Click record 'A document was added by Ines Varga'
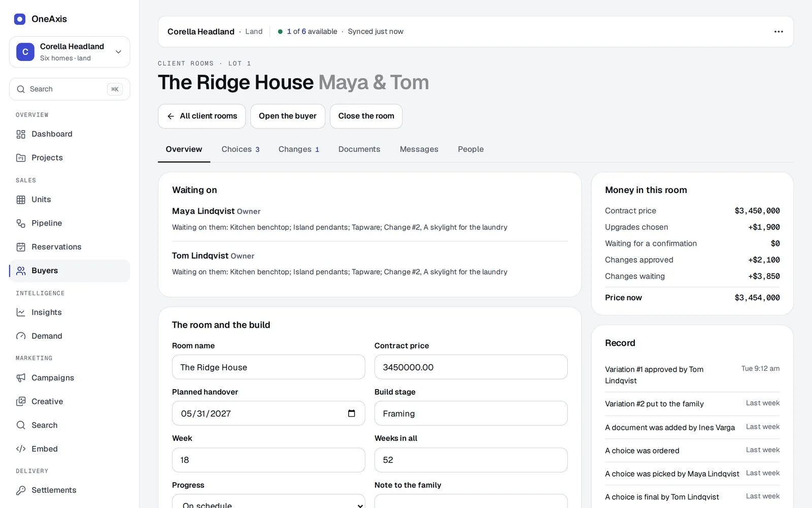This screenshot has width=812, height=508. (692, 427)
